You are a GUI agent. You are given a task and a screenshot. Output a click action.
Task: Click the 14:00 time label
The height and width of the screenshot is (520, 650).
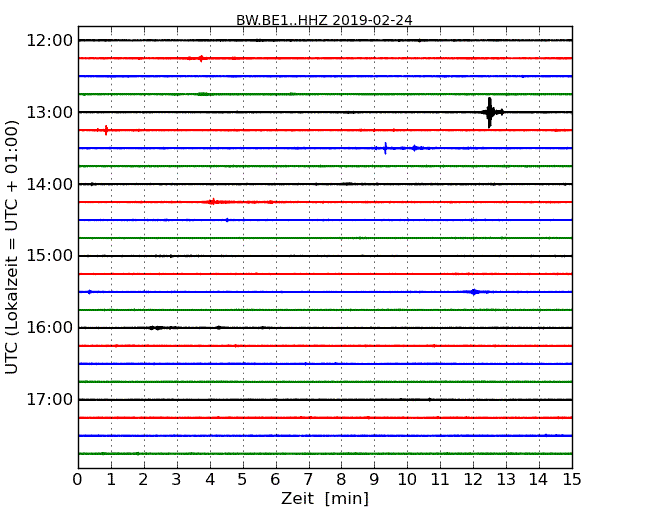coord(50,184)
